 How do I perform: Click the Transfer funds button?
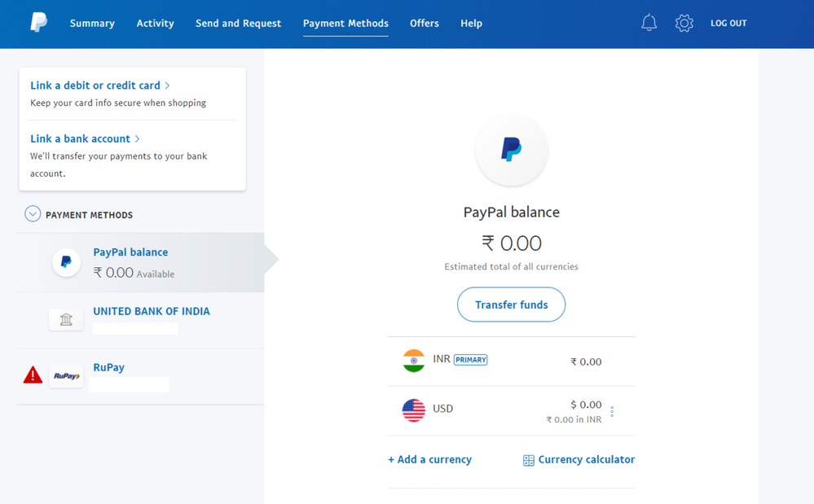(512, 305)
